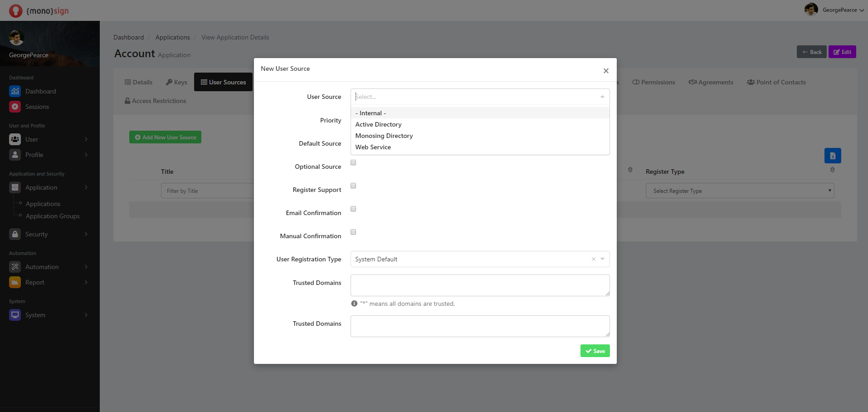Expand the Profile sidebar menu chevron
This screenshot has height=412, width=868.
coord(86,155)
